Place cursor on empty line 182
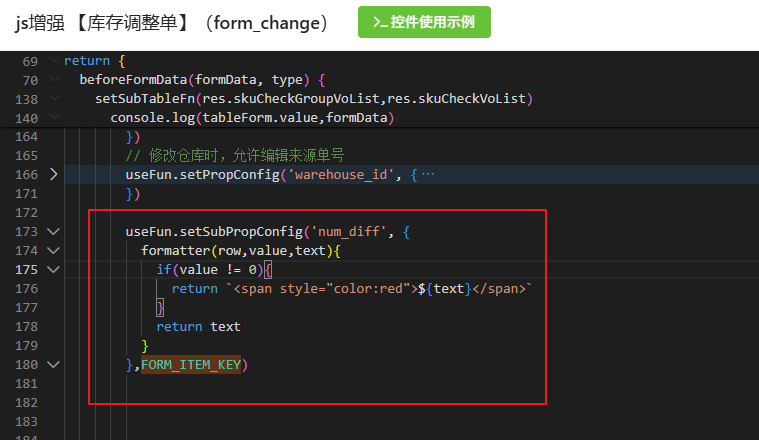 tap(300, 403)
